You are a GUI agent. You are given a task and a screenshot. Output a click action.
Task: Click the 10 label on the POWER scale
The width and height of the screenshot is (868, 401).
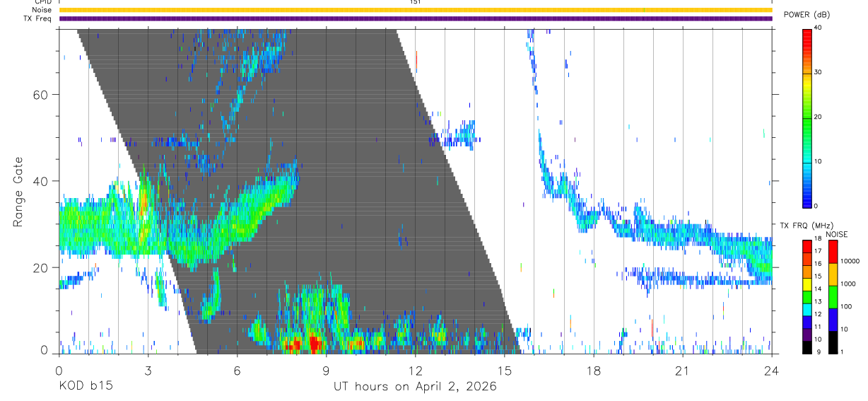click(x=819, y=161)
